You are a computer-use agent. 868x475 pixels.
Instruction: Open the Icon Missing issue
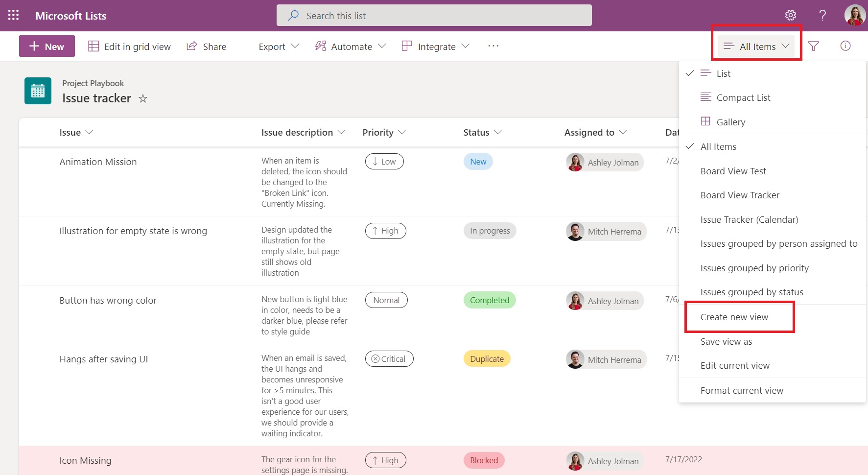point(86,460)
